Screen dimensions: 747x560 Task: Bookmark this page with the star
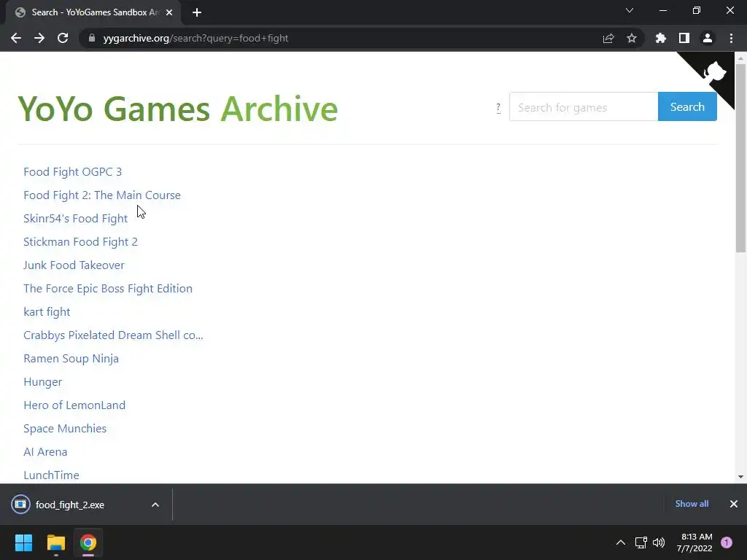tap(632, 38)
